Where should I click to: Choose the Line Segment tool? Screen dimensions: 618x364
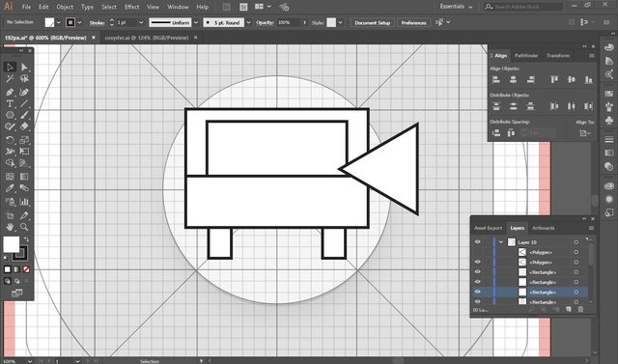pyautogui.click(x=24, y=104)
